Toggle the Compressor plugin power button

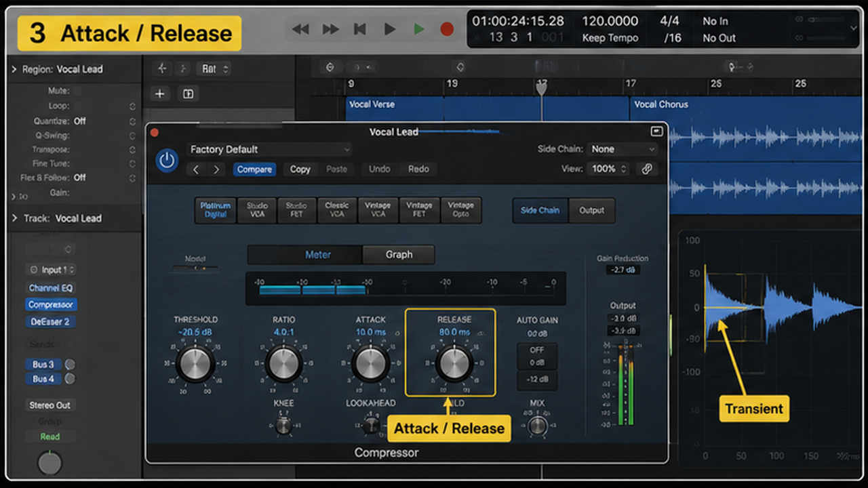click(x=166, y=160)
